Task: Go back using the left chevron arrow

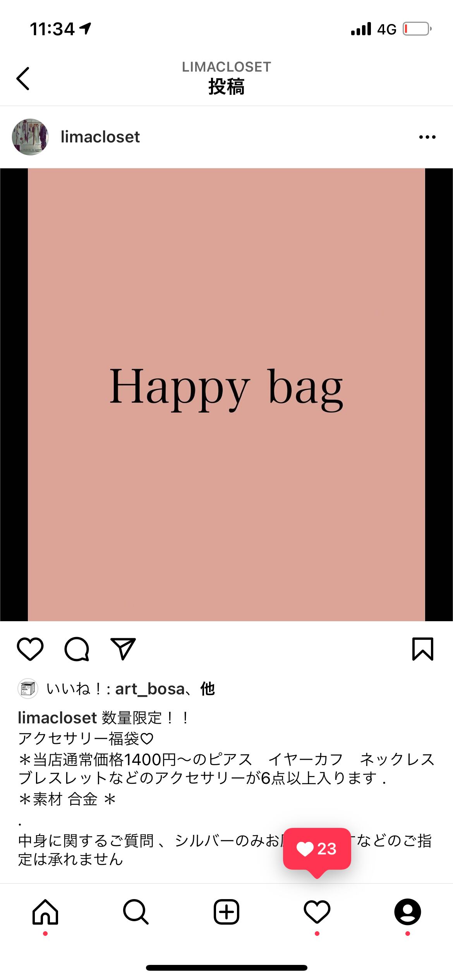Action: [x=23, y=79]
